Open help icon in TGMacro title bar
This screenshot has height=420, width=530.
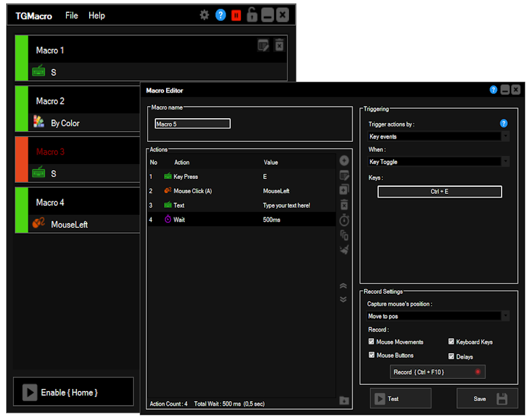click(220, 15)
